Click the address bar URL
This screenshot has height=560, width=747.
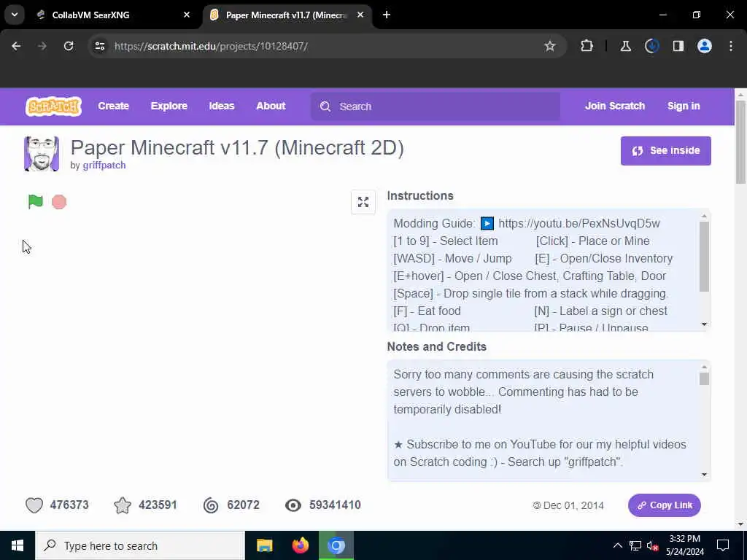point(211,46)
